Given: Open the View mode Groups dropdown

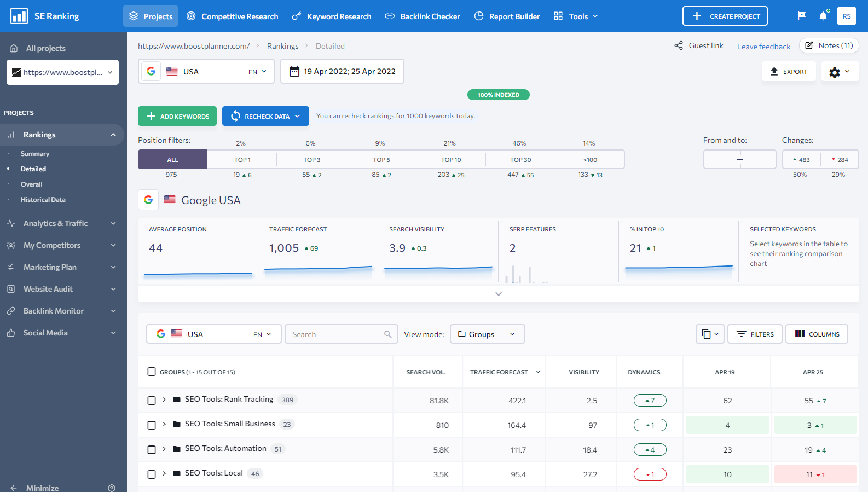Looking at the screenshot, I should [487, 334].
